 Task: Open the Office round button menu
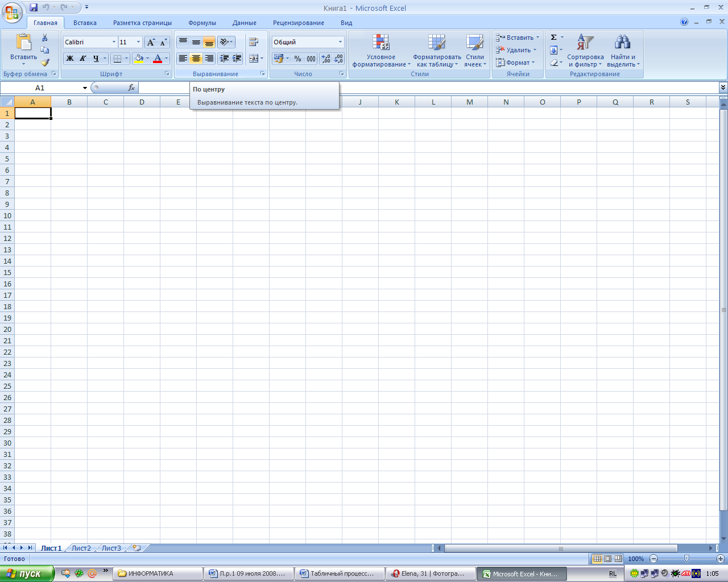[11, 11]
